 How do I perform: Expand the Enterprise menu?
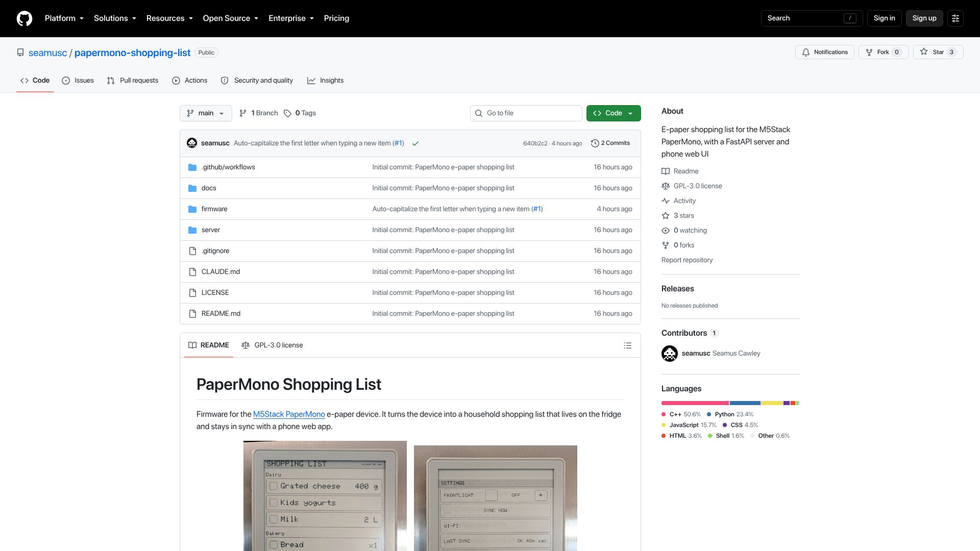[x=291, y=18]
